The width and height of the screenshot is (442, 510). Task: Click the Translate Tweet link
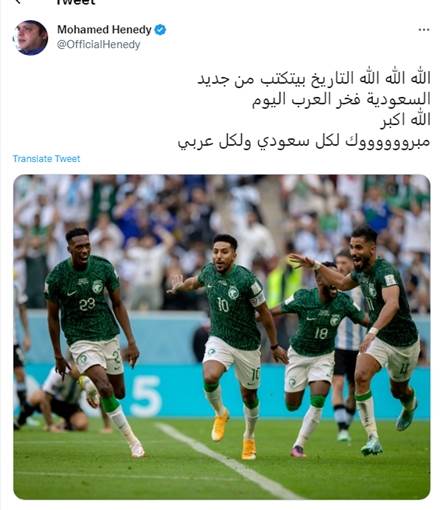point(46,159)
